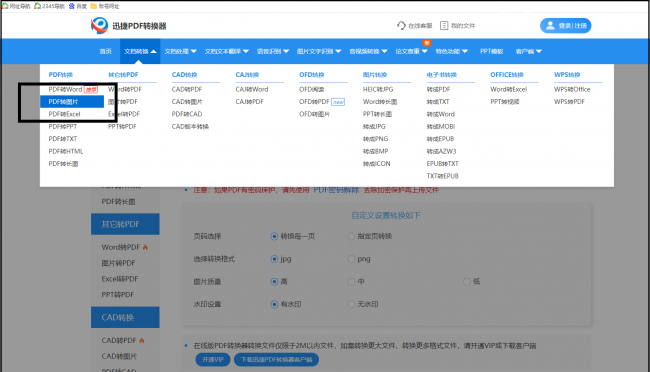Screen dimensions: 650x372
Task: Click the 其它转PDF sidebar header
Action: coord(125,224)
